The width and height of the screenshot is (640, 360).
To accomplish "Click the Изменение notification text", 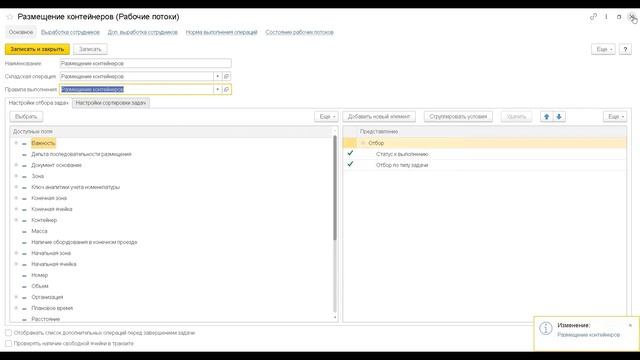I will pyautogui.click(x=589, y=335).
